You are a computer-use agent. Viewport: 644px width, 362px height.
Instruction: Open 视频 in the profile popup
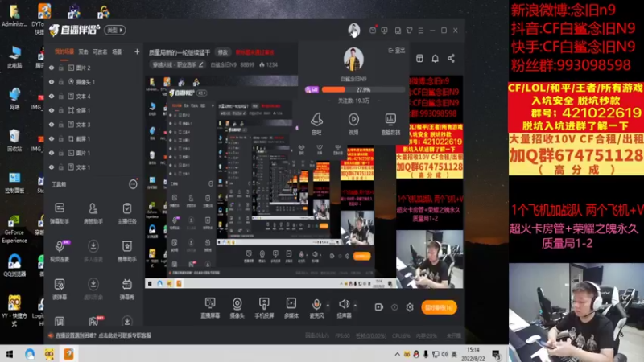tap(353, 124)
